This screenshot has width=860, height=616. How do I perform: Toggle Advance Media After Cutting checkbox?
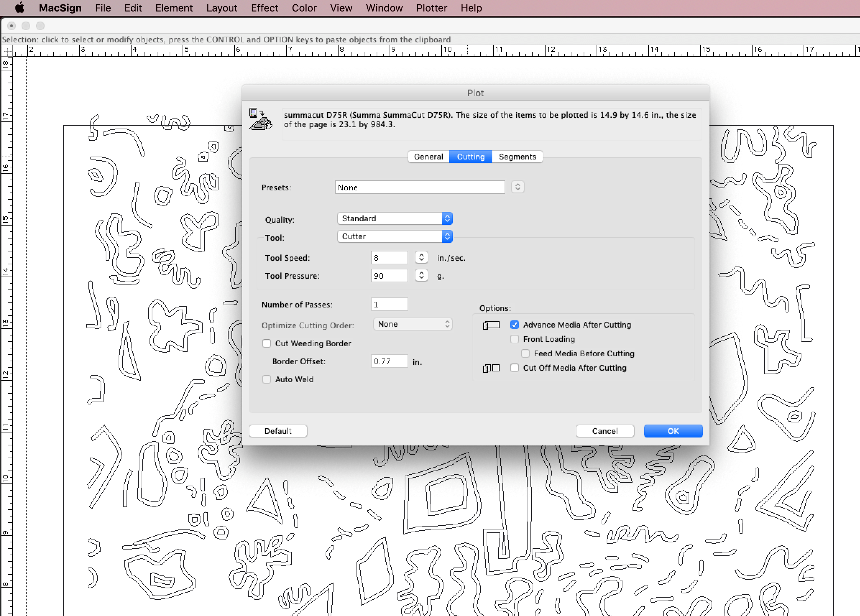pos(514,325)
